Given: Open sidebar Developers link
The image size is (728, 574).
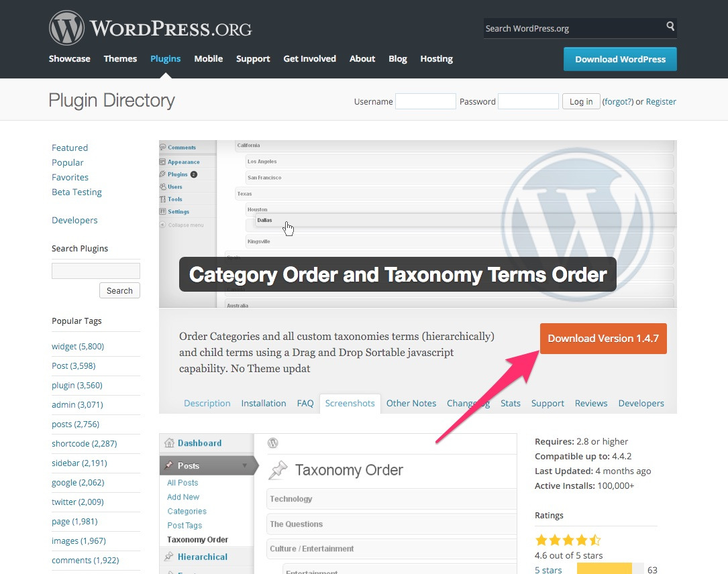Looking at the screenshot, I should tap(74, 220).
